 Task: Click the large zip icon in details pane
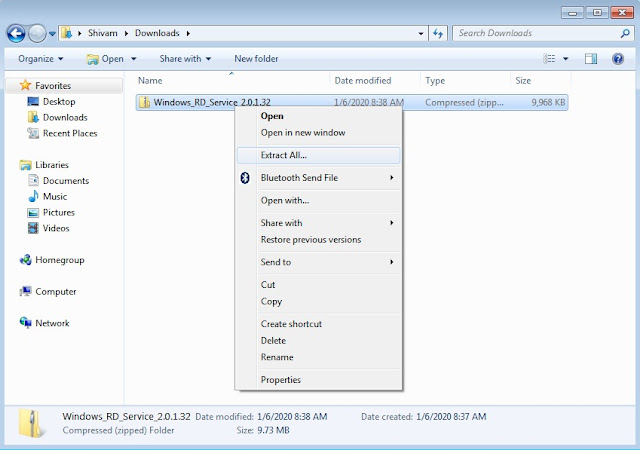[x=31, y=424]
